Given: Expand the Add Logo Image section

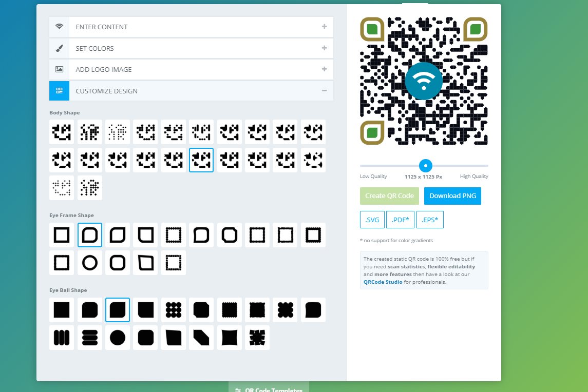Looking at the screenshot, I should tap(191, 69).
